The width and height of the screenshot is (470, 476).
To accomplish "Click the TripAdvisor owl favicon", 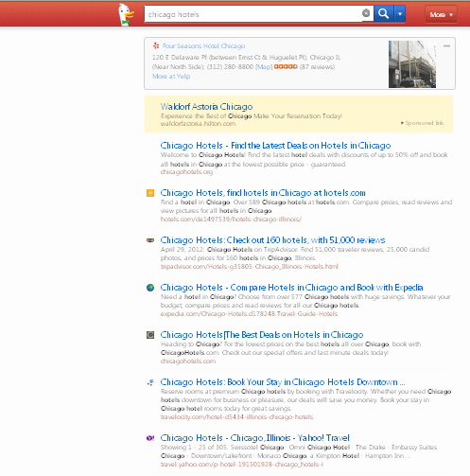I will click(x=150, y=240).
